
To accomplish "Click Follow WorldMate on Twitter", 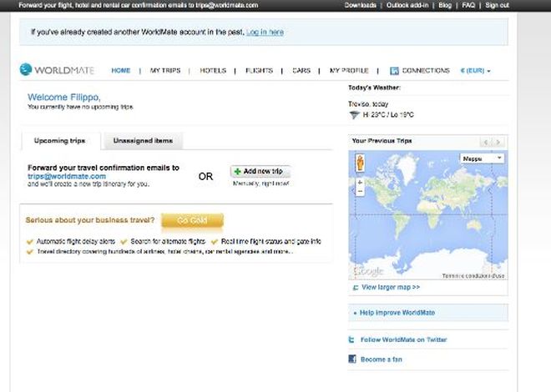I will click(x=403, y=339).
